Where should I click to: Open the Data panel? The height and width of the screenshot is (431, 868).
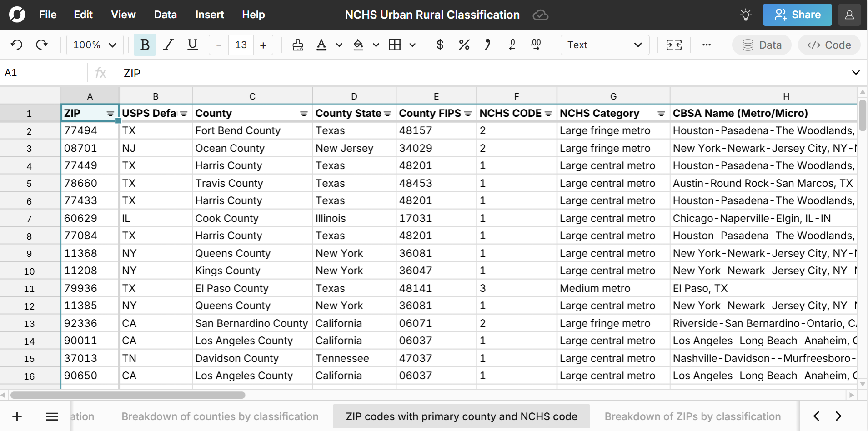click(x=761, y=45)
